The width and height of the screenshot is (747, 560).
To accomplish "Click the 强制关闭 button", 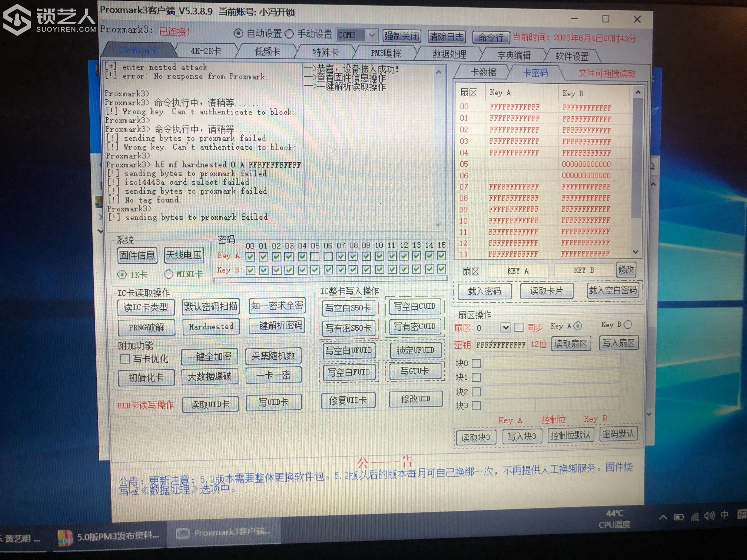I will [x=401, y=36].
